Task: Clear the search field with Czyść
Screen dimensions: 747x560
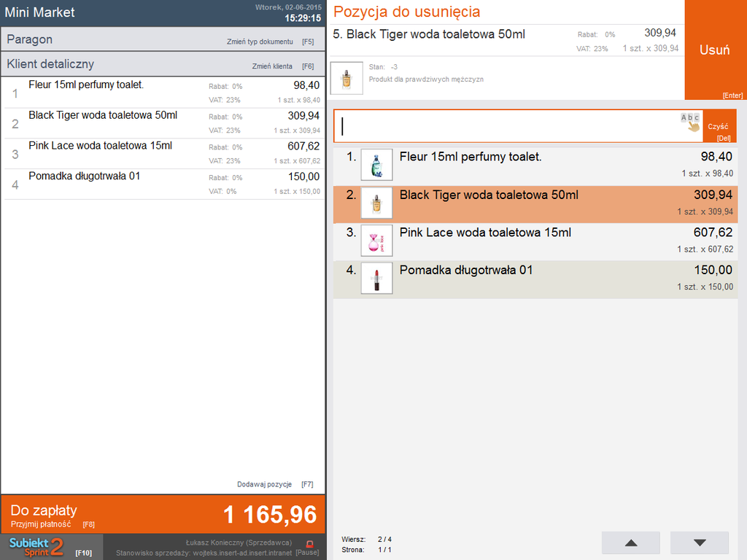Action: [x=719, y=126]
